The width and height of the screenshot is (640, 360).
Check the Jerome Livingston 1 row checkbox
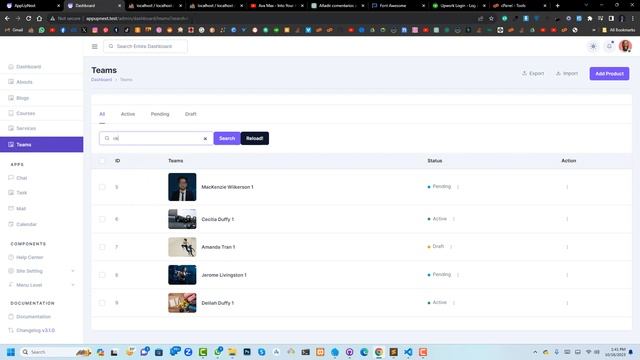tap(102, 275)
